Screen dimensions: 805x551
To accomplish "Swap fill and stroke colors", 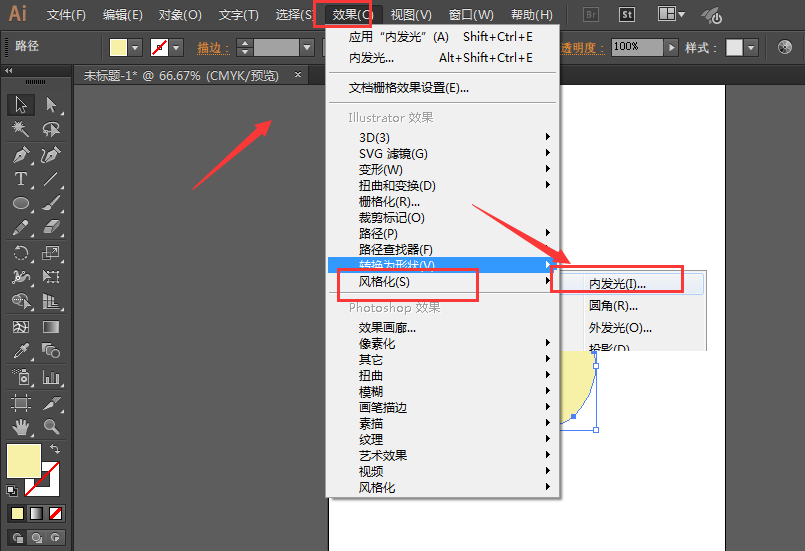I will (55, 449).
